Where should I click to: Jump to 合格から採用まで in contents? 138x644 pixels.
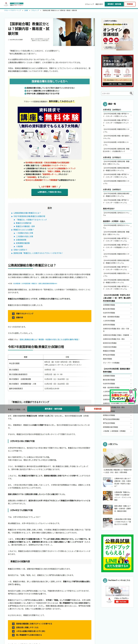click(x=20, y=250)
